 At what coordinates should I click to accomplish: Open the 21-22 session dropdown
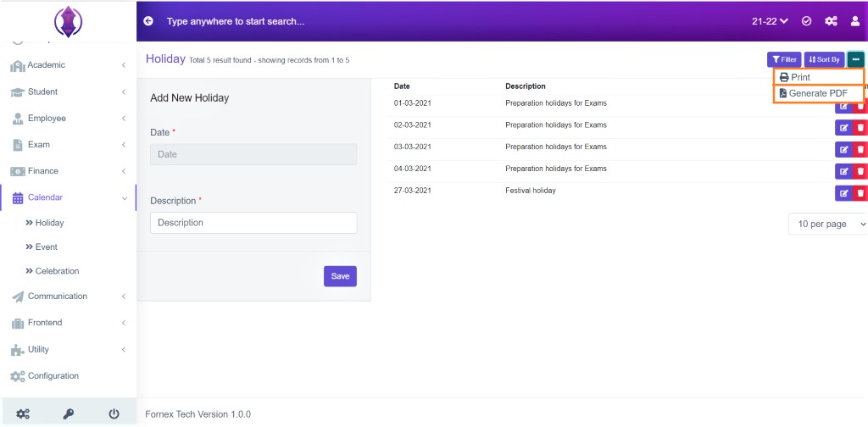770,21
